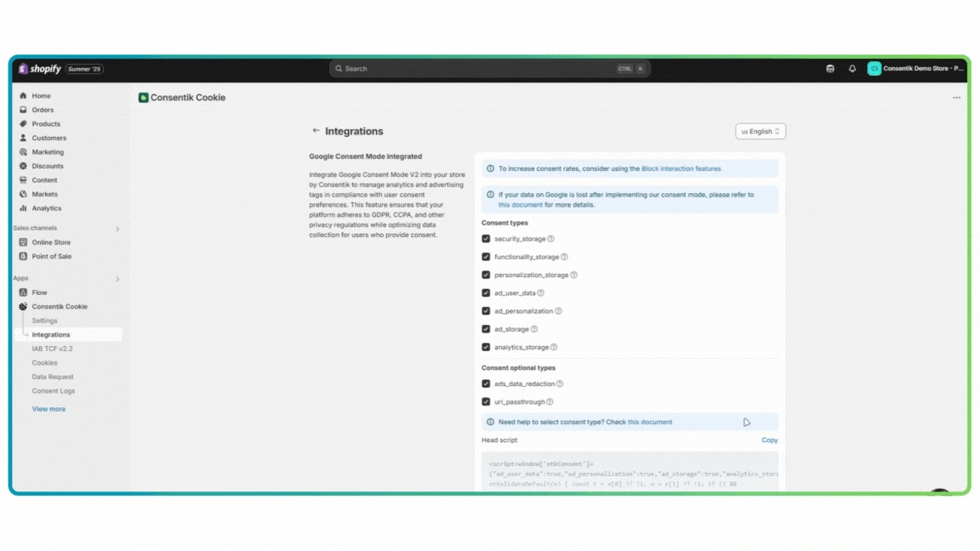Viewport: 980px width, 551px height.
Task: Click help icon next to ad_personalization
Action: coord(558,311)
